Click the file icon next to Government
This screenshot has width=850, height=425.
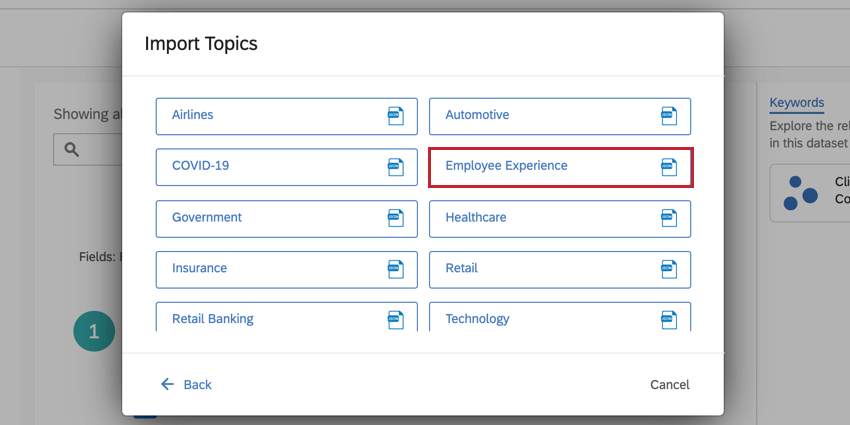point(395,218)
